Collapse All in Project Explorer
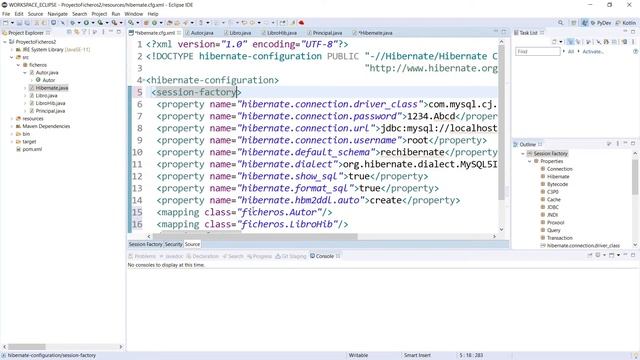This screenshot has height=360, width=640. 69,32
